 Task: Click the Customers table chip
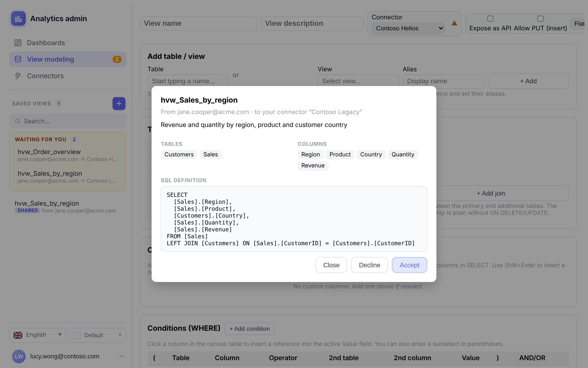[x=179, y=155]
